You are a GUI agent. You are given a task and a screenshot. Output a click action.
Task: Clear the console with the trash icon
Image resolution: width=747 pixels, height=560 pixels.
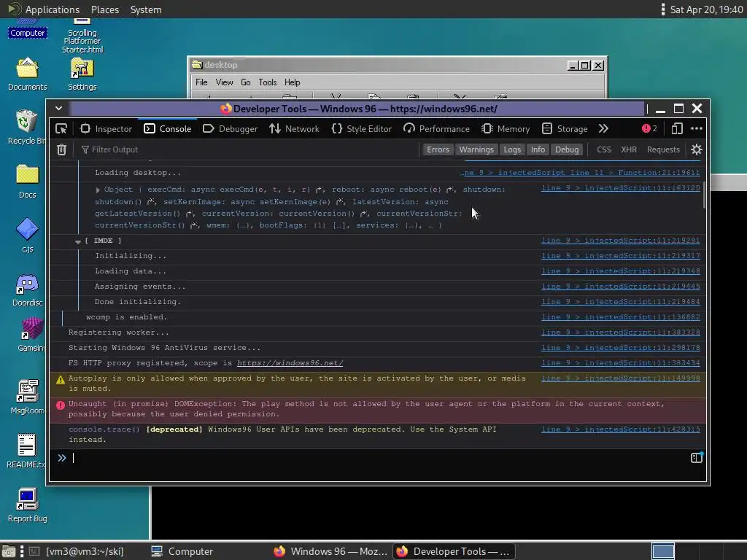61,149
